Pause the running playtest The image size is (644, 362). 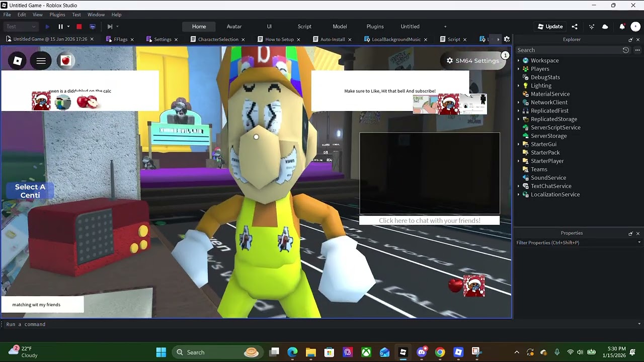(60, 27)
